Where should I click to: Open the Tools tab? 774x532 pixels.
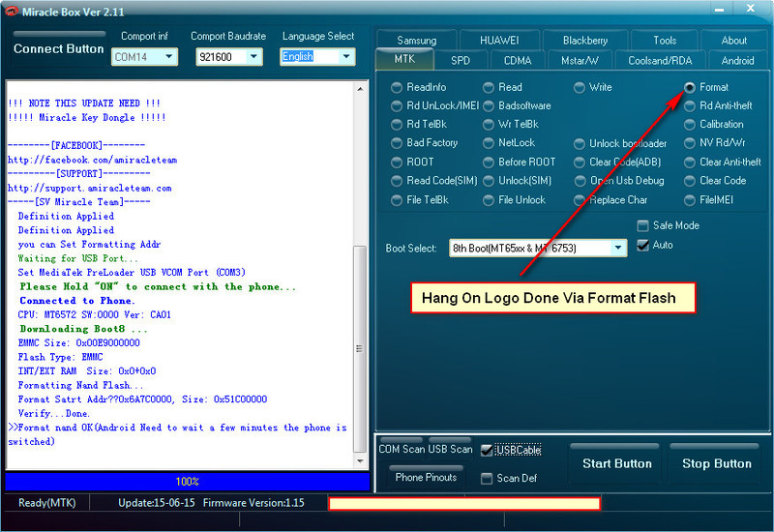point(665,40)
